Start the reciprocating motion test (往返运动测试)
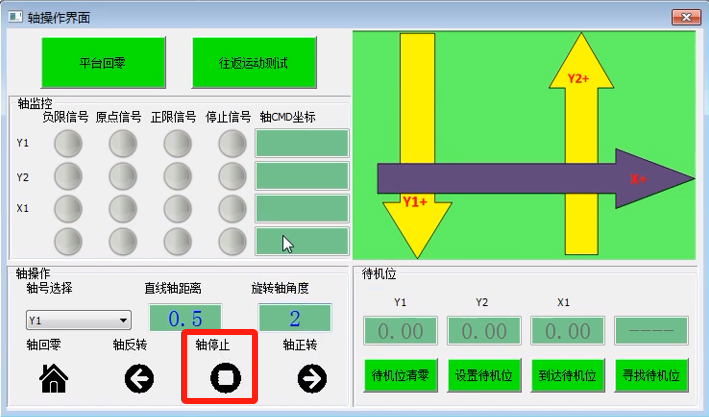The height and width of the screenshot is (417, 709). click(254, 62)
